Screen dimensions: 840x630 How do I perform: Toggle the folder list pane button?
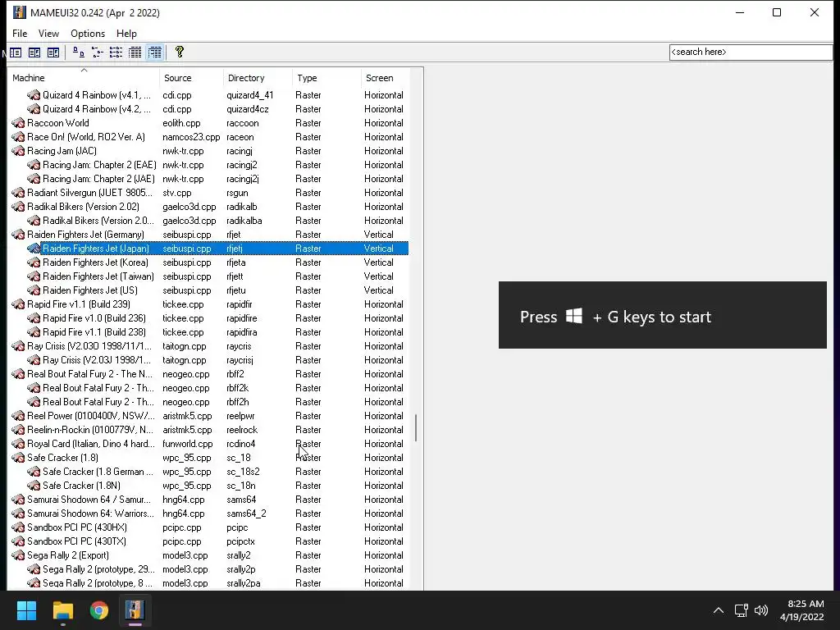[16, 52]
